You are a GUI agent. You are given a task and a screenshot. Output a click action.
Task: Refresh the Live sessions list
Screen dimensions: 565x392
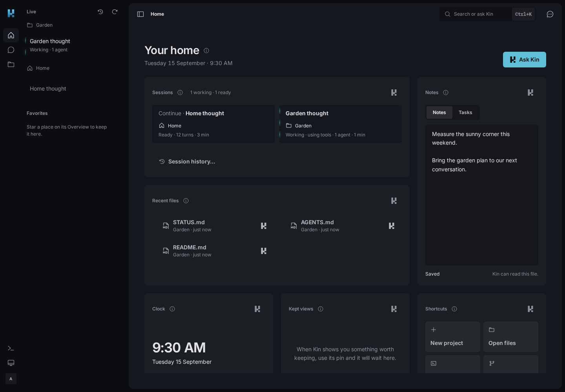(115, 12)
